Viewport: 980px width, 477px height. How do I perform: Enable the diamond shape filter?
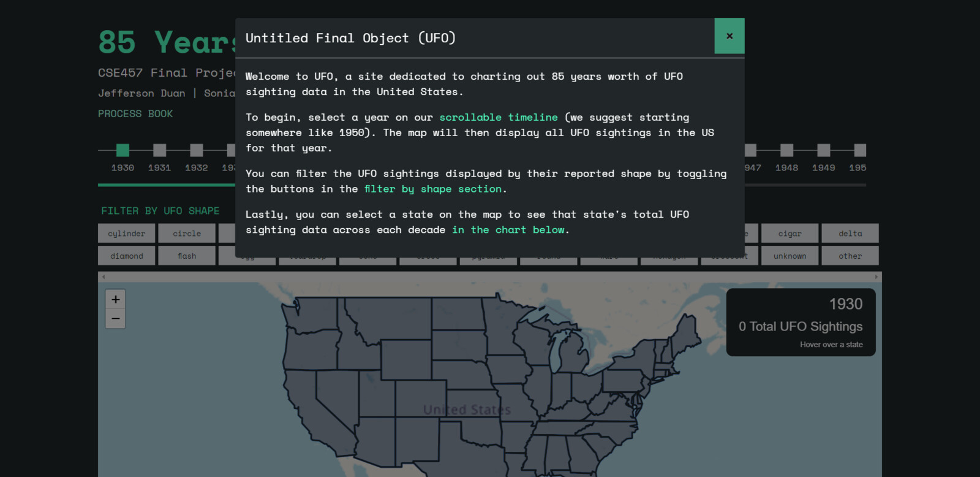point(127,256)
